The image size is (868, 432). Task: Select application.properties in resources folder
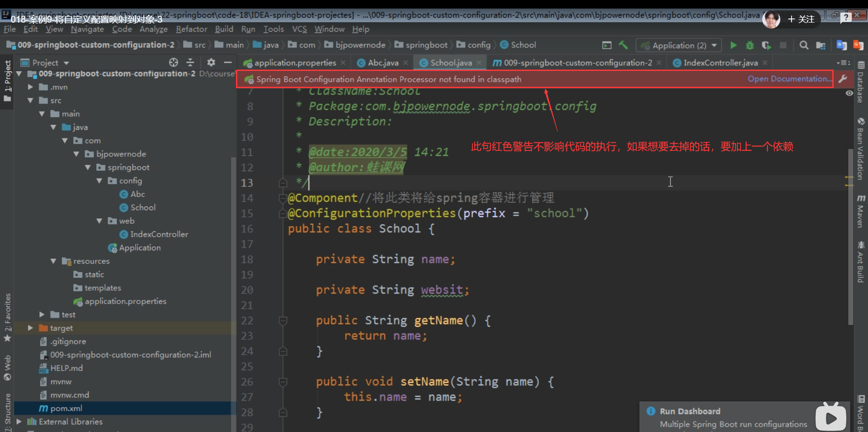pyautogui.click(x=125, y=301)
